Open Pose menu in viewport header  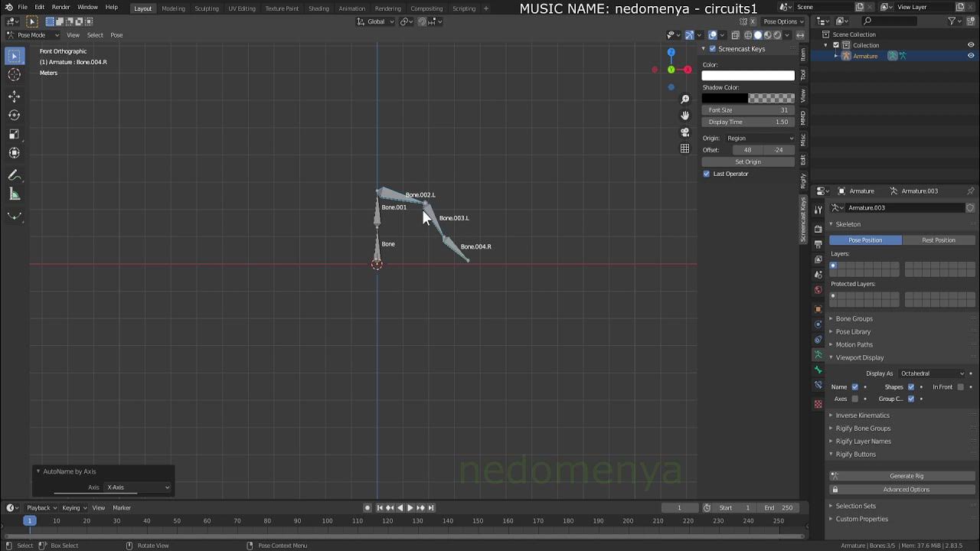116,35
